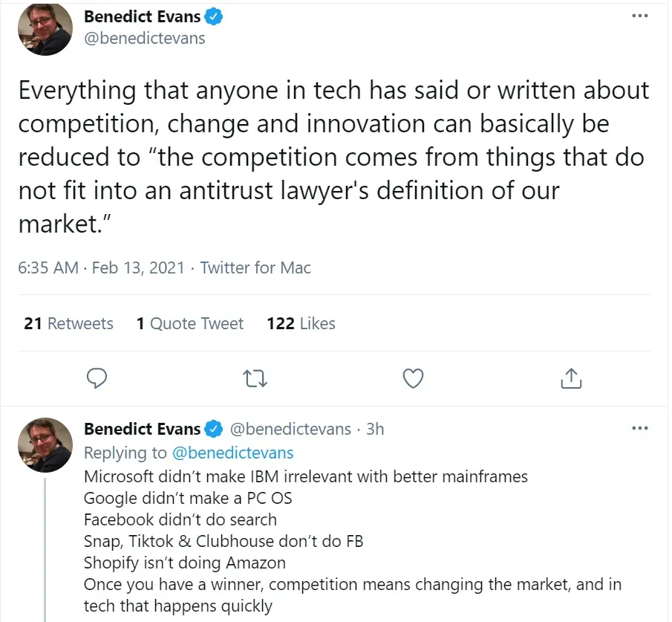Open main tweet's profile picture

coord(45,29)
